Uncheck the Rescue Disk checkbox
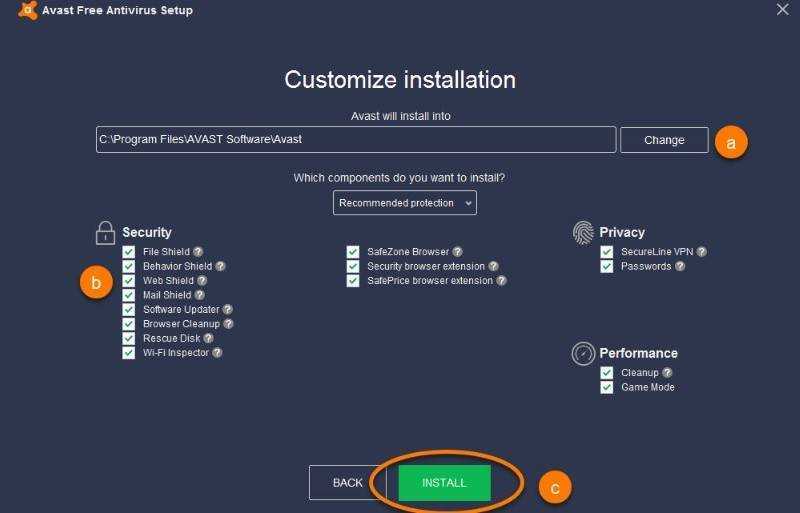The height and width of the screenshot is (513, 800). click(129, 338)
